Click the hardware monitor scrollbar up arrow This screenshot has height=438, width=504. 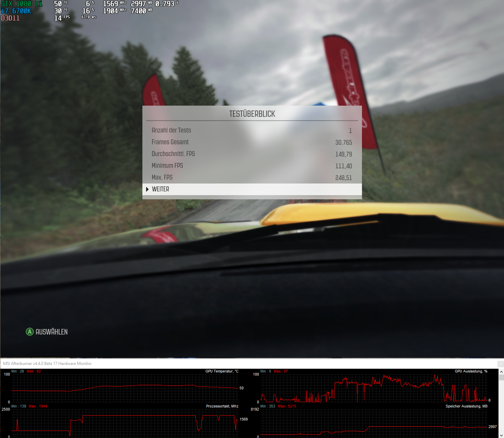pyautogui.click(x=501, y=372)
